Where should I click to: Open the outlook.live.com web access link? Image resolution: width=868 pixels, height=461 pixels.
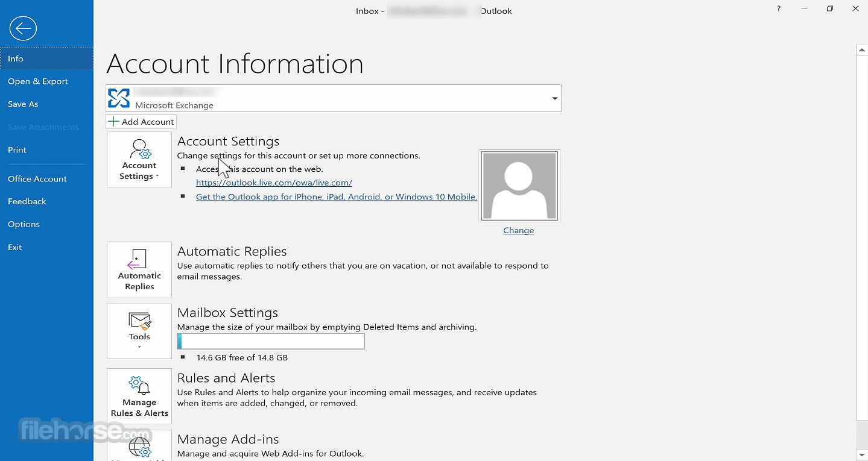coord(274,183)
